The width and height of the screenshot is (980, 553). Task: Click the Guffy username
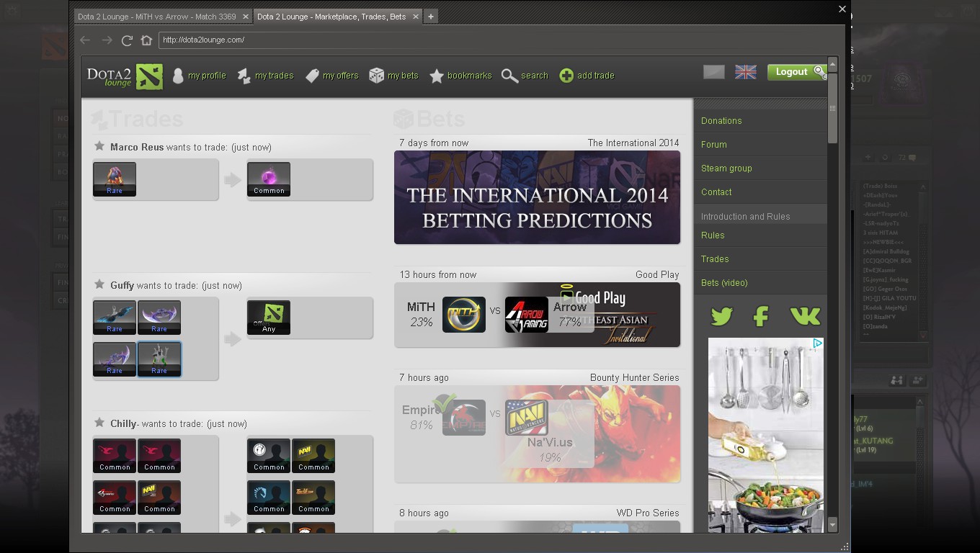pos(122,285)
